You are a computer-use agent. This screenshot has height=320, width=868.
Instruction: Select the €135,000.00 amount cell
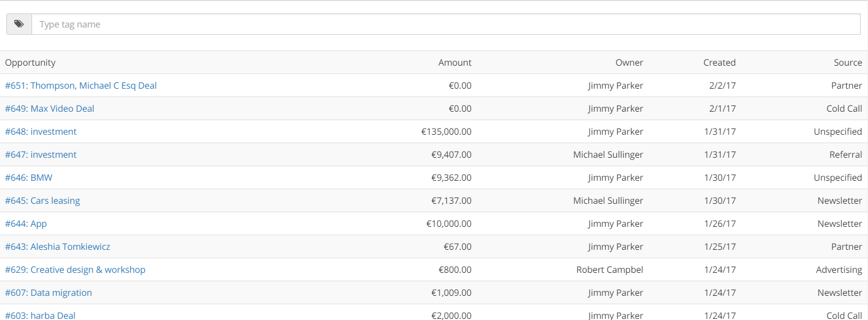click(x=446, y=131)
